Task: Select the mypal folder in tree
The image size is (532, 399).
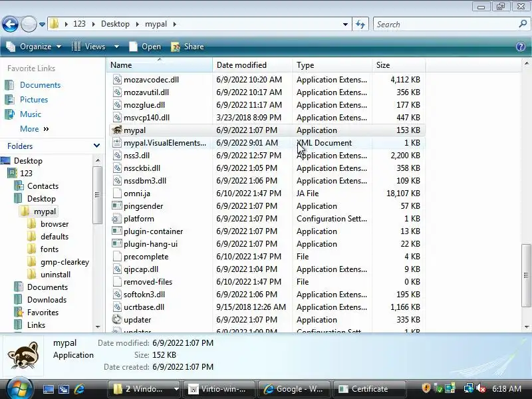Action: coord(45,211)
